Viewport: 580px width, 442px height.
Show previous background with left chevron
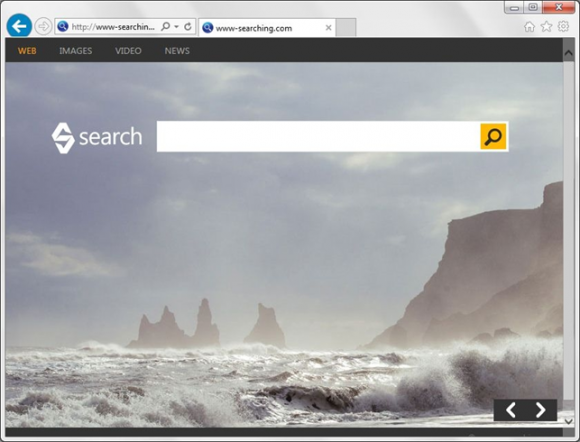(x=511, y=410)
